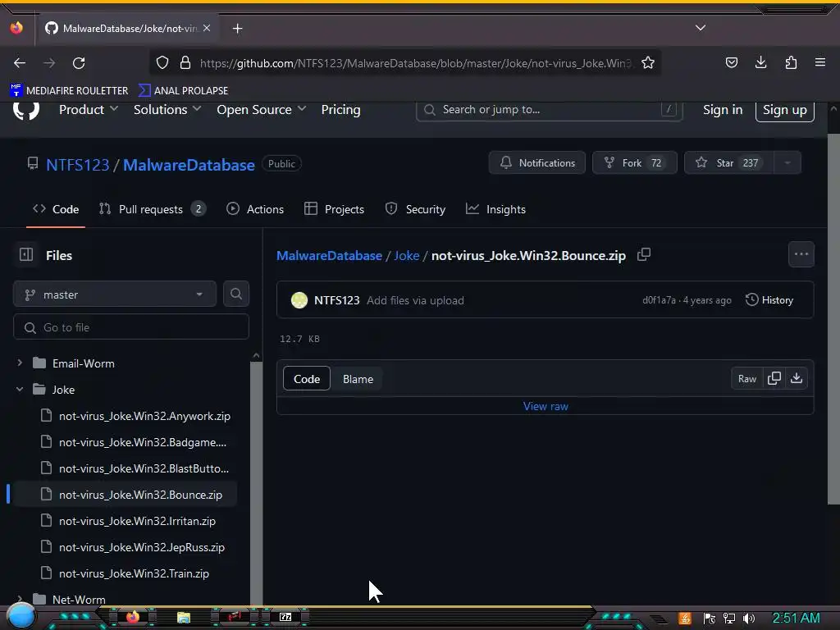Image resolution: width=840 pixels, height=630 pixels.
Task: Switch to the Blame view
Action: tap(358, 379)
